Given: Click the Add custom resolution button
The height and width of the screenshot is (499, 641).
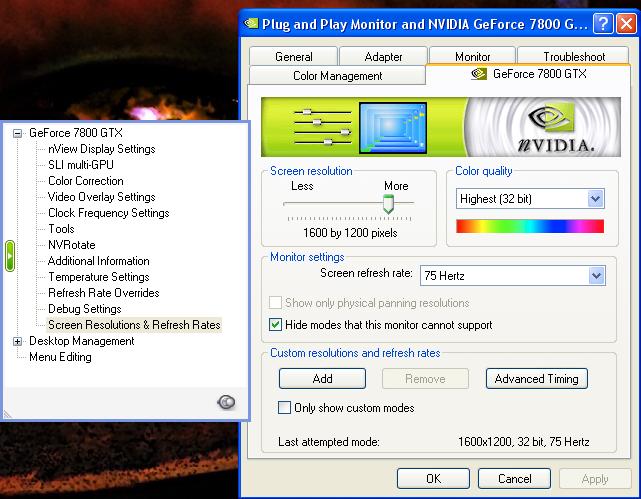Looking at the screenshot, I should pyautogui.click(x=322, y=379).
